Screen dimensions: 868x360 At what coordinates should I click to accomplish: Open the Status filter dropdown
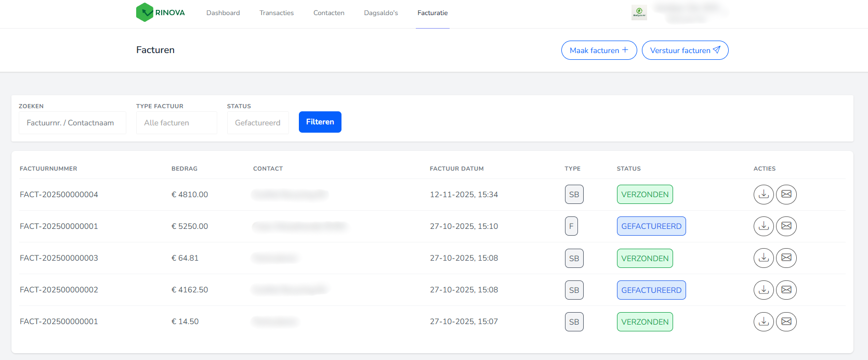[257, 123]
